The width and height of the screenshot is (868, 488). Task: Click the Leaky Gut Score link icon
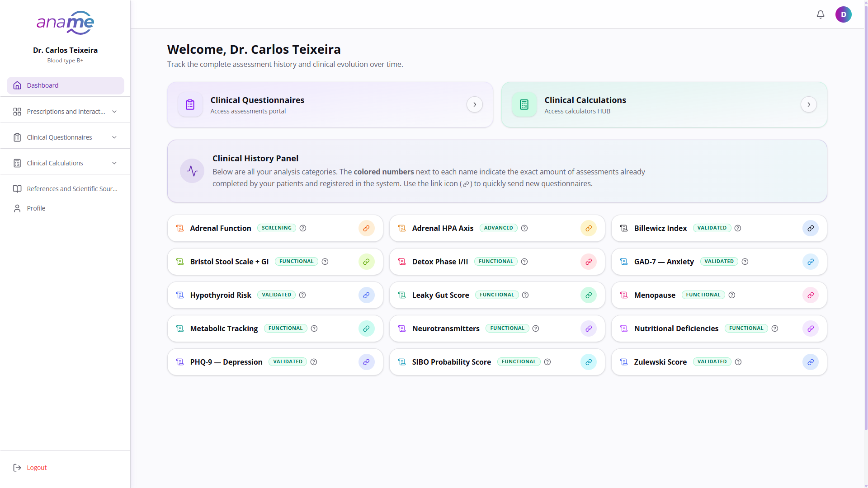tap(589, 295)
